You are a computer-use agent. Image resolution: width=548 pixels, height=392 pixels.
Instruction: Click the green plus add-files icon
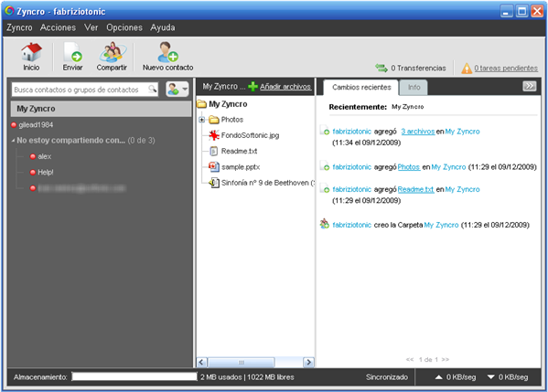click(x=253, y=86)
